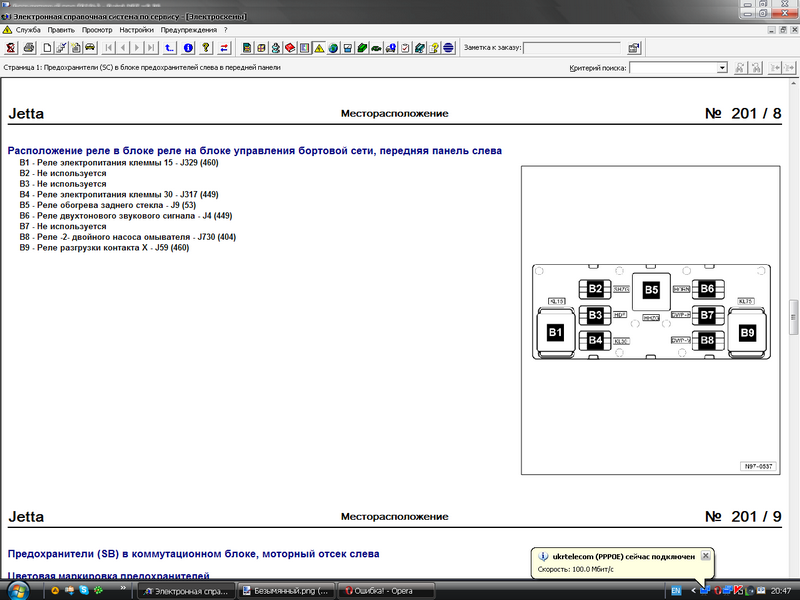Go back using the blue return-arrow icon
The image size is (800, 600).
(169, 48)
